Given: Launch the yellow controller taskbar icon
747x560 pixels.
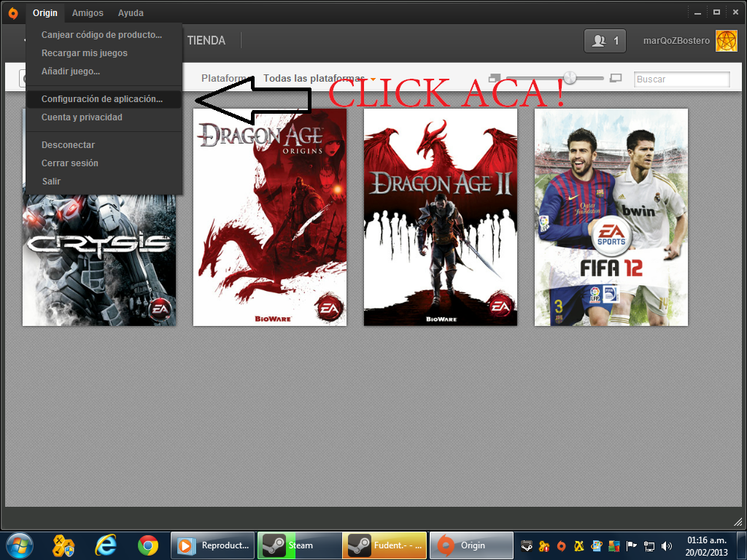Looking at the screenshot, I should click(63, 545).
